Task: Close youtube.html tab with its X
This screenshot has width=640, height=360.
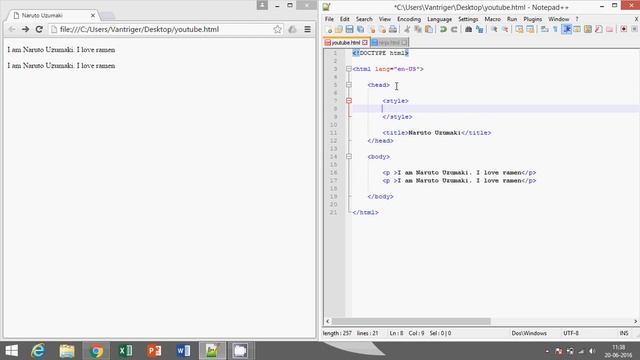Action: (365, 42)
